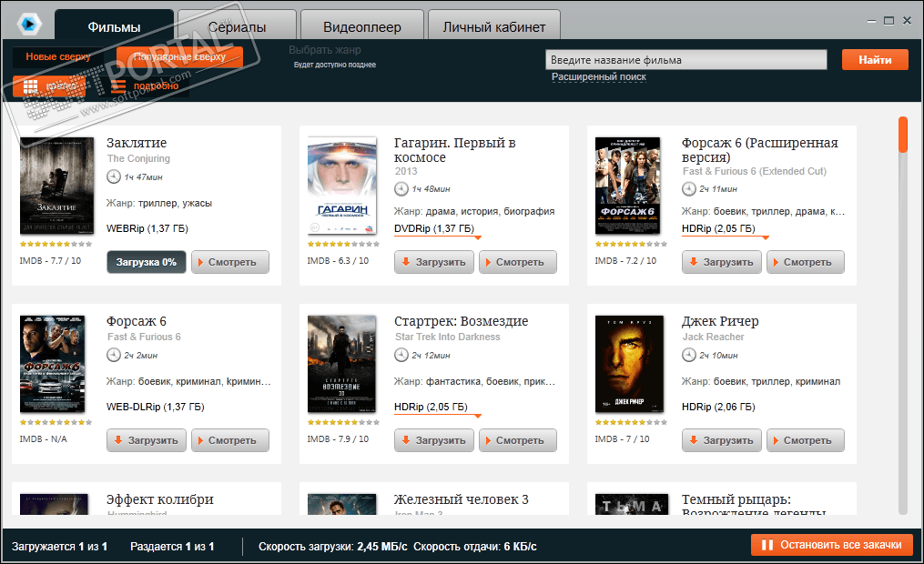The height and width of the screenshot is (564, 924).
Task: Watch Джек Ричер
Action: (x=806, y=440)
